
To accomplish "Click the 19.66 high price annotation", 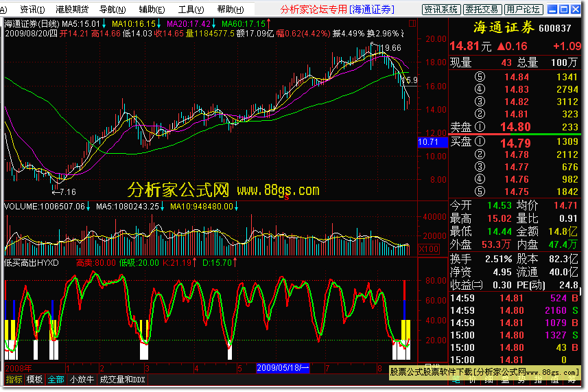I will pyautogui.click(x=390, y=48).
